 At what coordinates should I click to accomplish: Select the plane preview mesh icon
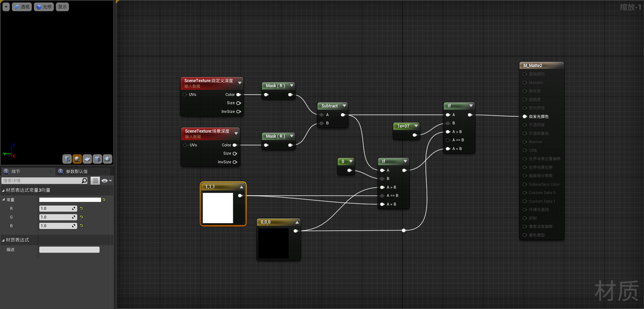87,159
